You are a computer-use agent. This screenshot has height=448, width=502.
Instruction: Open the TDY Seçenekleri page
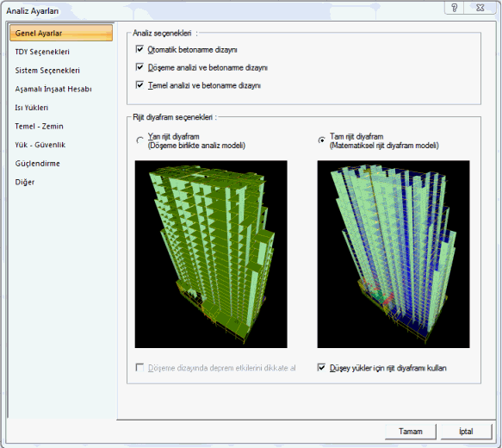(42, 52)
